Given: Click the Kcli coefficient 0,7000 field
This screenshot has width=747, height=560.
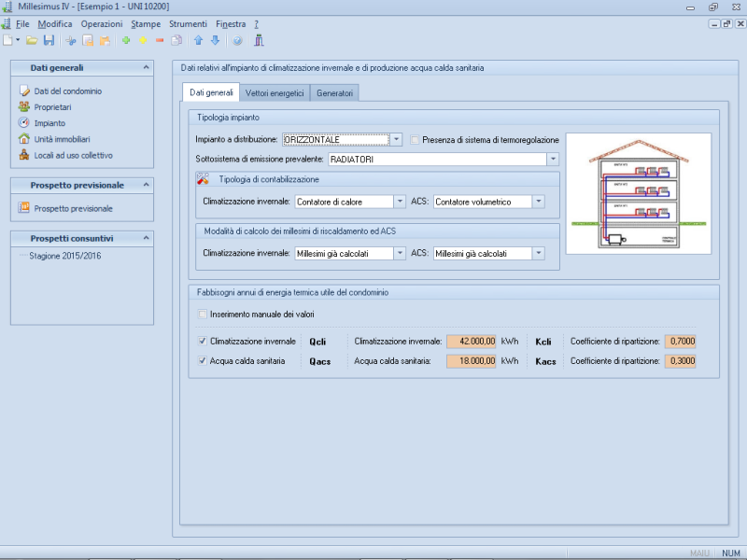Looking at the screenshot, I should click(x=681, y=342).
